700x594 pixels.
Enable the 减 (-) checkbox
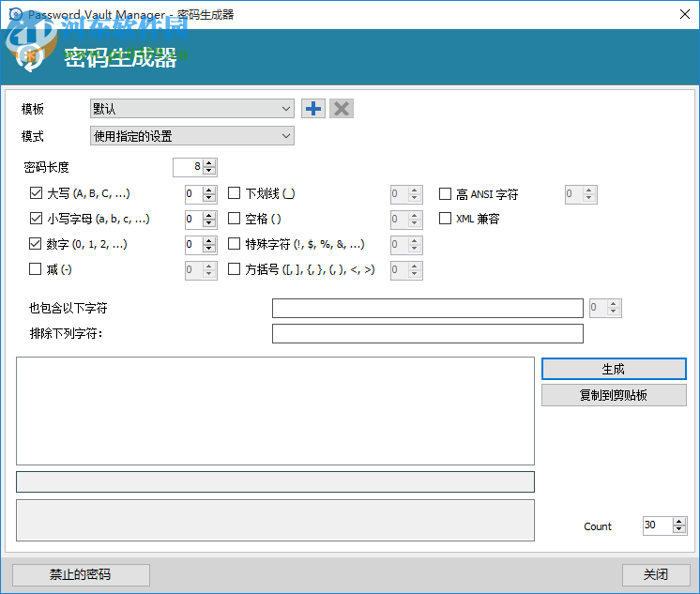click(x=36, y=269)
